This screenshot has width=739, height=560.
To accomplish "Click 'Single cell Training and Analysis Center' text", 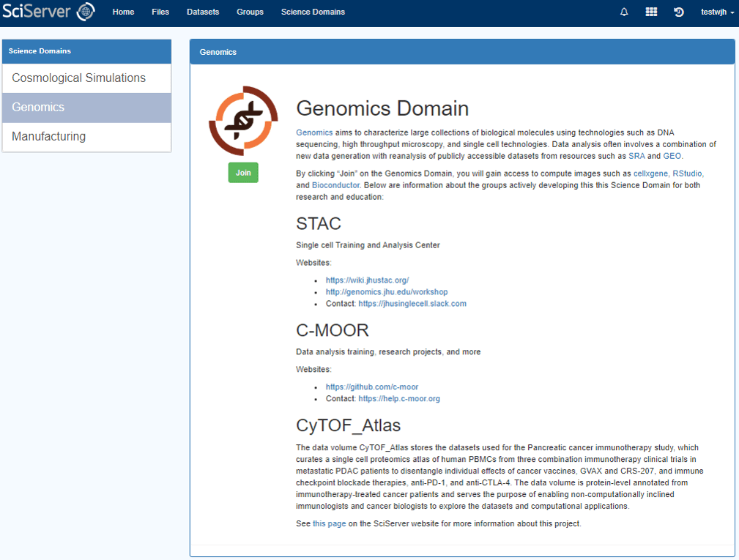I will coord(368,245).
